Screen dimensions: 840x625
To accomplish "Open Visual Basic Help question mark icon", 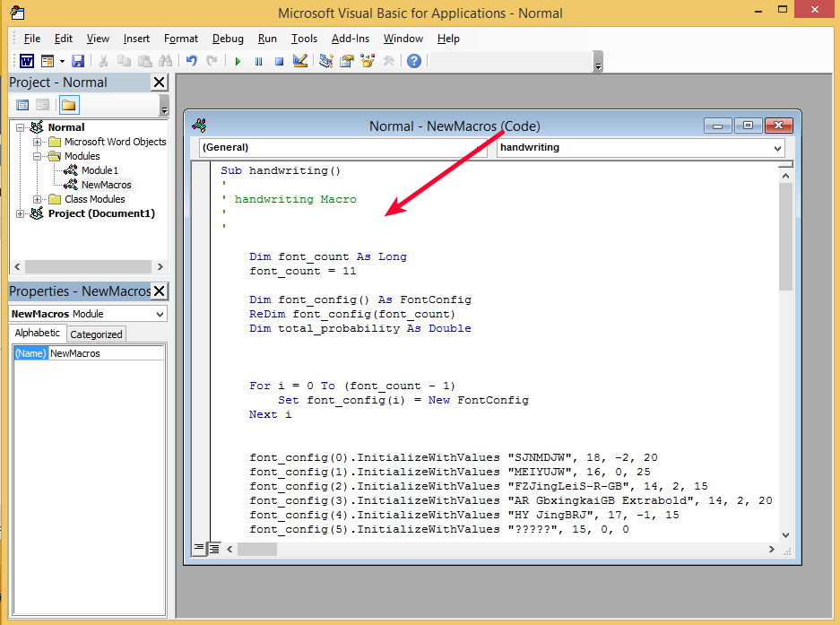I will pyautogui.click(x=413, y=61).
